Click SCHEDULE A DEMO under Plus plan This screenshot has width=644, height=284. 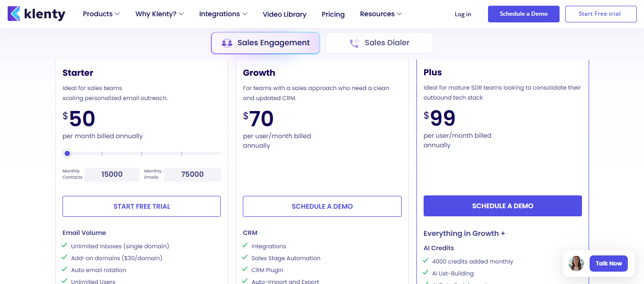coord(503,206)
